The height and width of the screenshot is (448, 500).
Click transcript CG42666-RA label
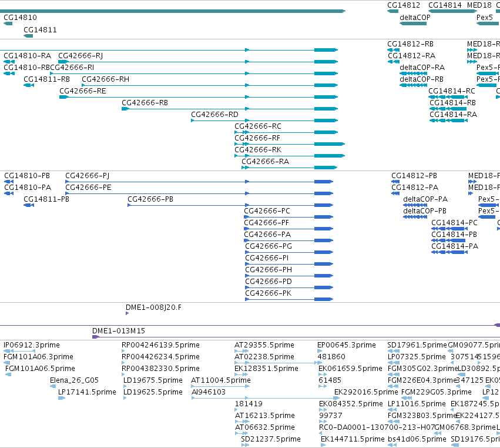tap(266, 162)
